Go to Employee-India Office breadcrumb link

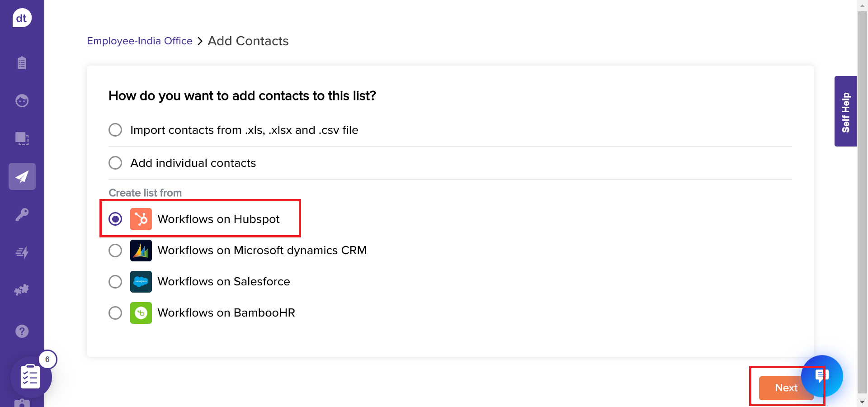point(139,41)
